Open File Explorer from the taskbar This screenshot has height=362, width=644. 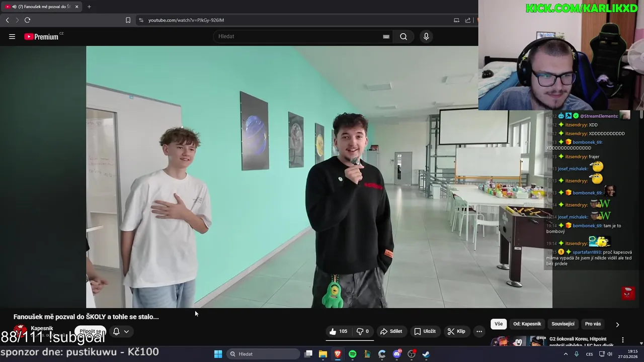323,354
